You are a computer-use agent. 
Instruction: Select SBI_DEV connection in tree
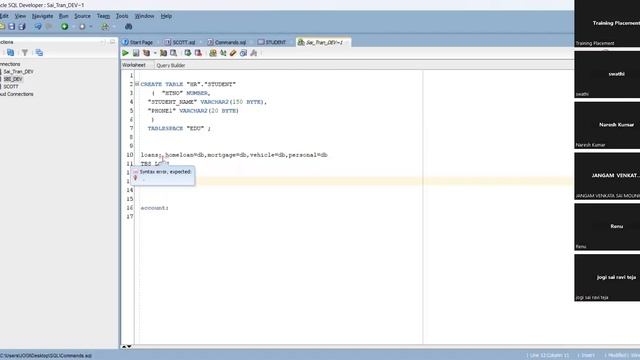tap(13, 79)
